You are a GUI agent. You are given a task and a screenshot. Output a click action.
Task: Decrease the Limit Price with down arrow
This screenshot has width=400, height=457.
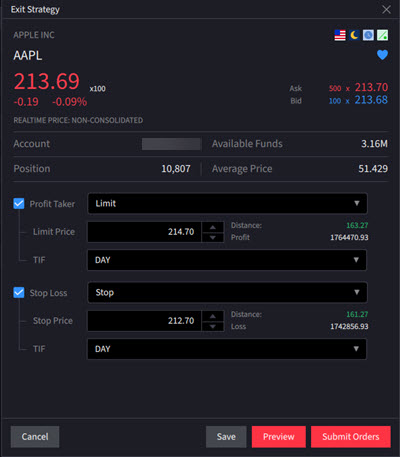(x=213, y=237)
